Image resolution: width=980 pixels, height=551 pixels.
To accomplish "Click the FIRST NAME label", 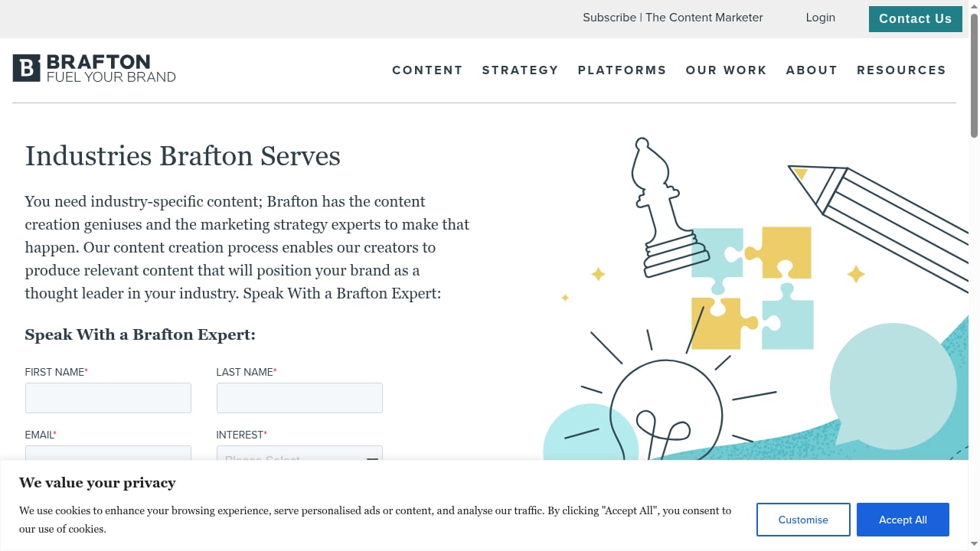I will (57, 372).
